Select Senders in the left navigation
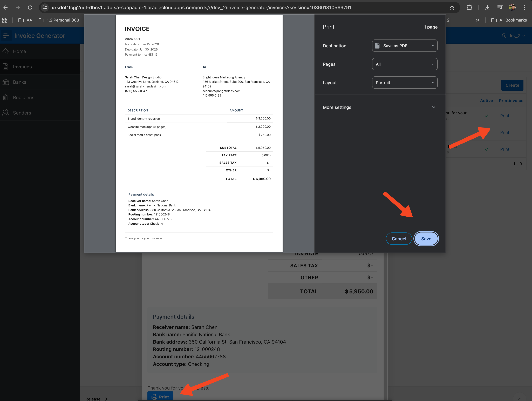Screen dimensions: 532x401 22,113
